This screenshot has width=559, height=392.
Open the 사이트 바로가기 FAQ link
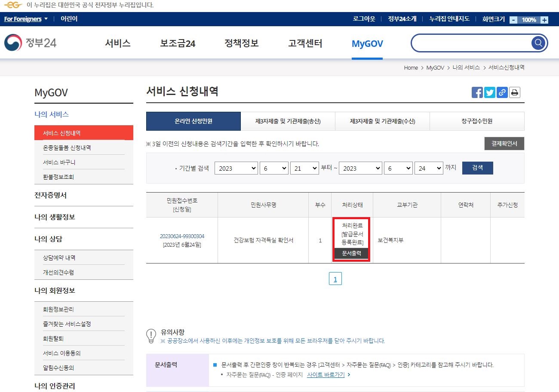pyautogui.click(x=326, y=375)
